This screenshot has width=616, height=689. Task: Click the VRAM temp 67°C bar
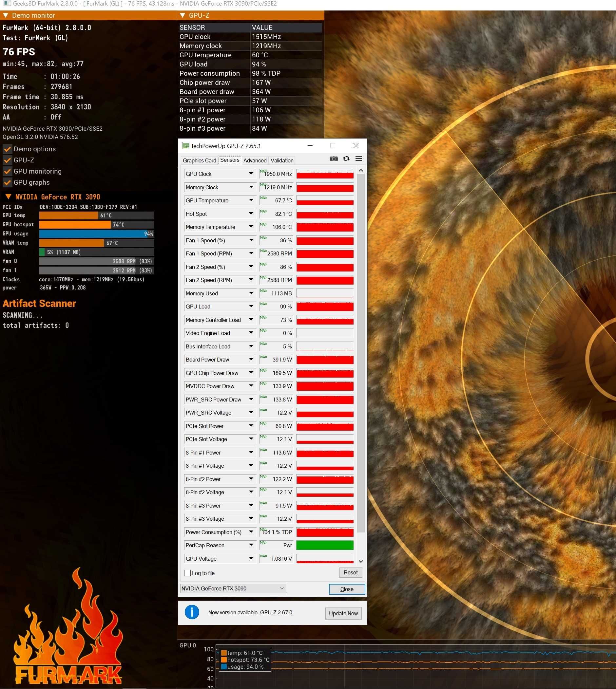[x=96, y=243]
